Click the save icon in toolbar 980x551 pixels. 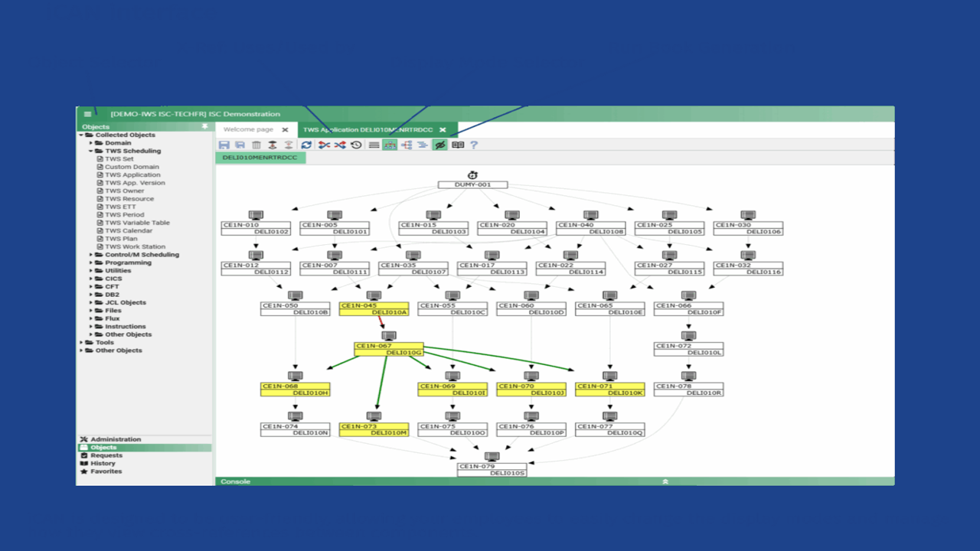pos(224,145)
